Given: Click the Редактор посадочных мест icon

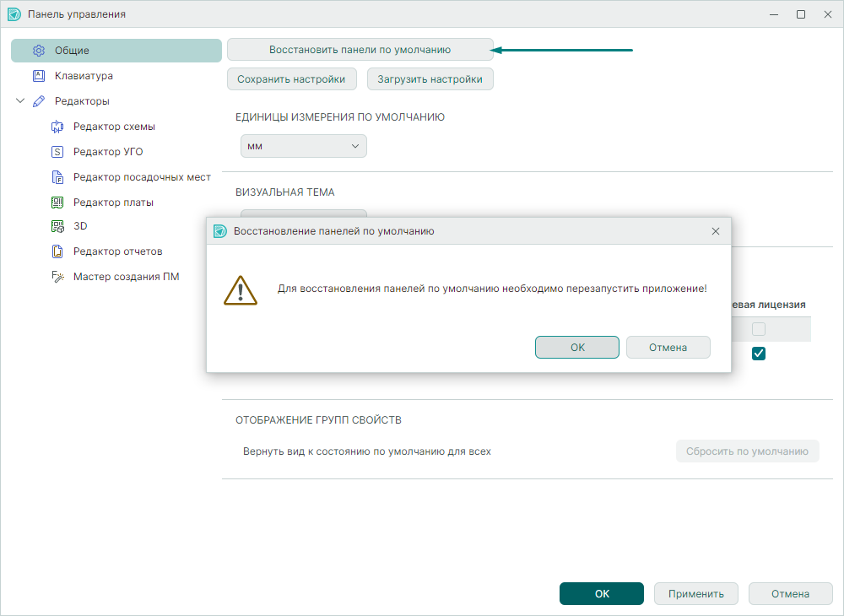Looking at the screenshot, I should [x=57, y=177].
